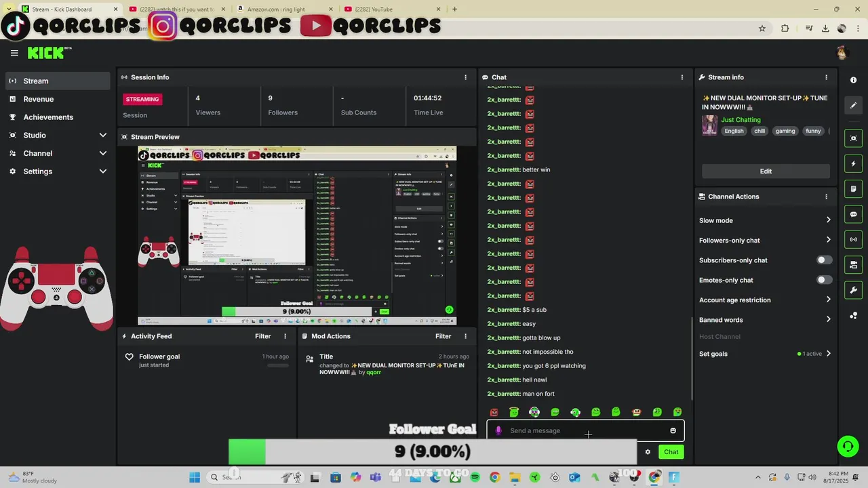
Task: Open the green headset support button
Action: pyautogui.click(x=847, y=446)
